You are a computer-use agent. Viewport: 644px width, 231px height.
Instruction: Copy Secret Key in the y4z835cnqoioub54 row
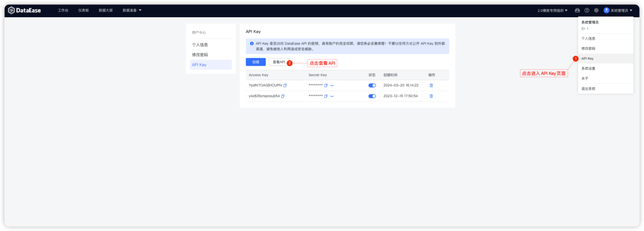coord(326,96)
